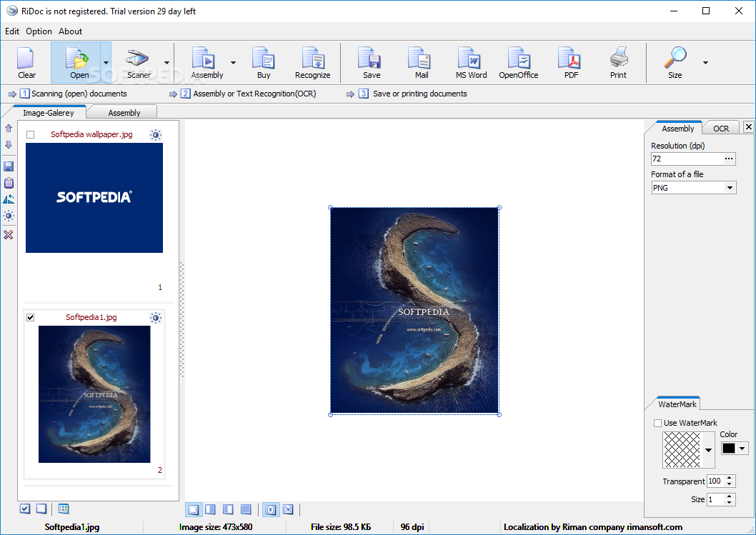Run OCR with the Recognize icon

click(312, 63)
